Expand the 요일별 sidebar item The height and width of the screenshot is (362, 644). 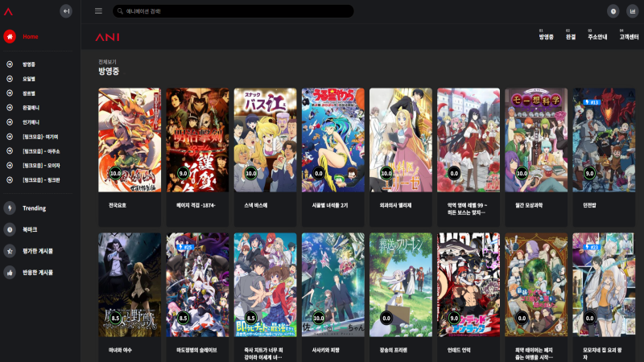pos(29,79)
